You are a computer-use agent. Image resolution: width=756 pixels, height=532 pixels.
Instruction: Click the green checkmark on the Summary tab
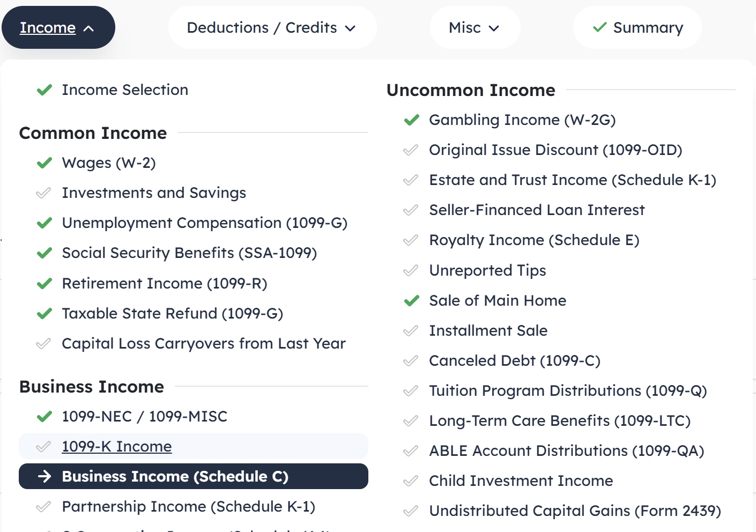[x=600, y=27]
